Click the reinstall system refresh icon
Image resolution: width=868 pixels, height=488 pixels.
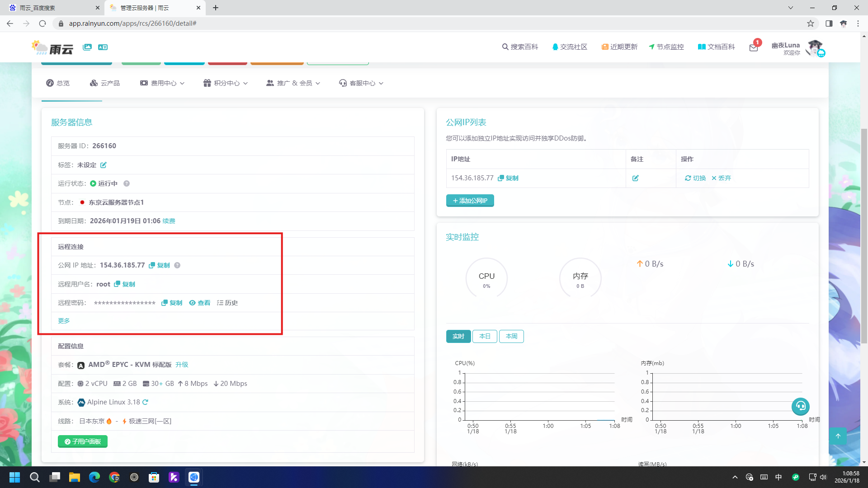145,402
